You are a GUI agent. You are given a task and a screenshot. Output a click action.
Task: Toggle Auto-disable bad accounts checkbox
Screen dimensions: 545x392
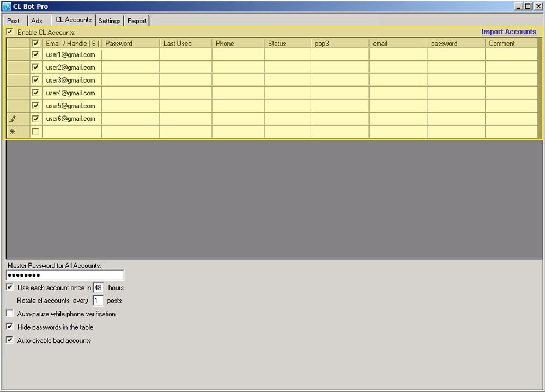[10, 340]
